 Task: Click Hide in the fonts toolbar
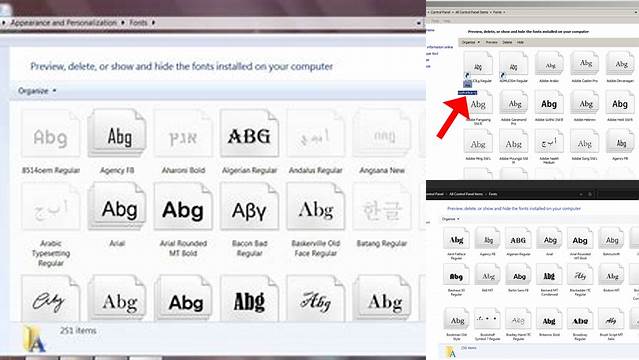tap(520, 42)
